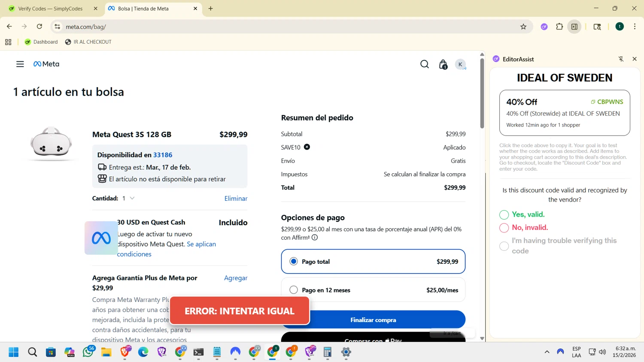Screen dimensions: 644x362
Task: View site information in address bar
Action: (57, 27)
